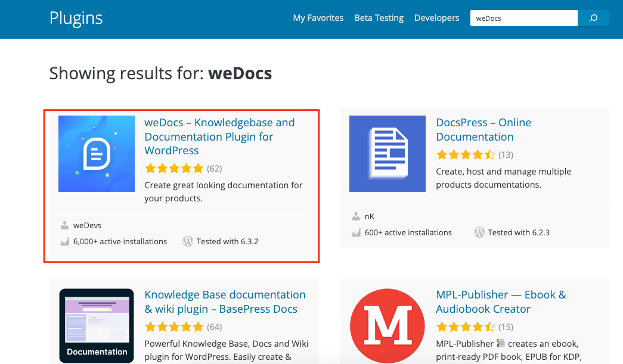Viewport: 623px width, 364px height.
Task: Click the author person icon beside weDevs
Action: (65, 225)
